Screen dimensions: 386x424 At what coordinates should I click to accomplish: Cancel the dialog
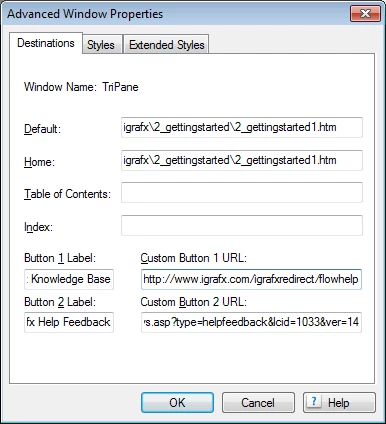(x=258, y=402)
